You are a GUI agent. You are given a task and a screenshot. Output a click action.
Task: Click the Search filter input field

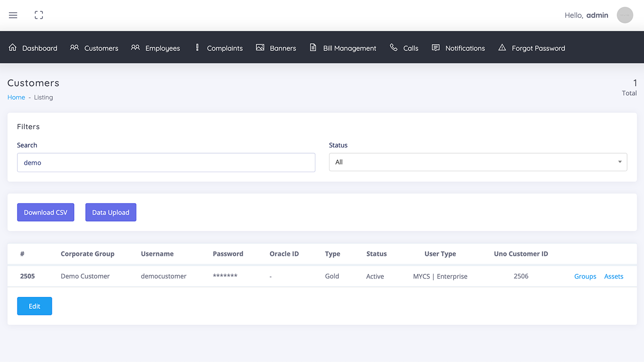(166, 163)
